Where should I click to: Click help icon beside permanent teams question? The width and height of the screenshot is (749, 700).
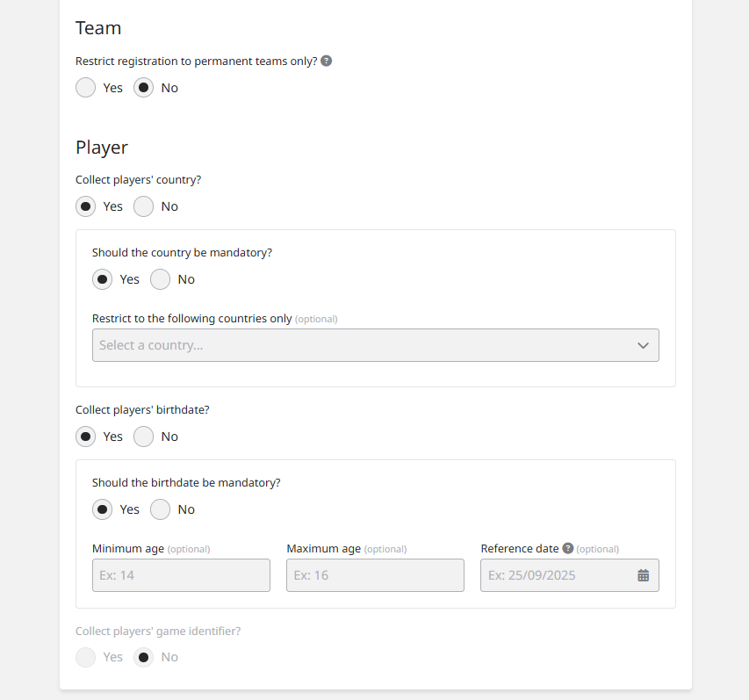pos(327,61)
